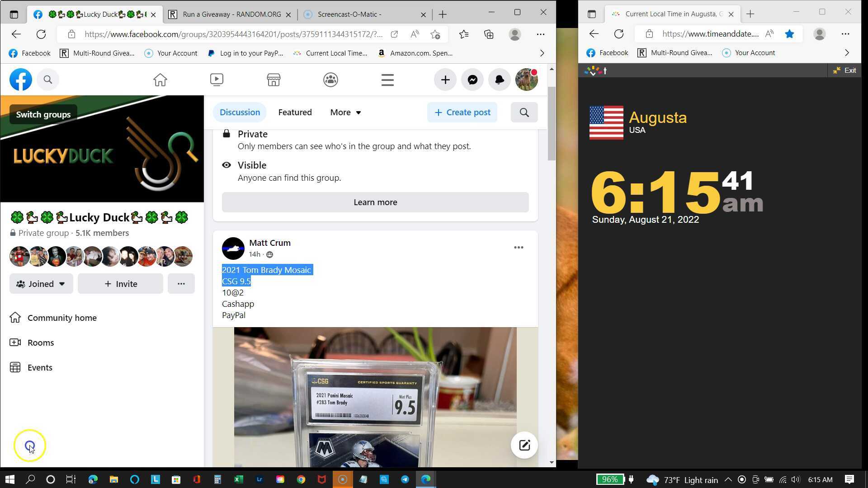Go to Facebook Marketplace icon

pos(274,80)
